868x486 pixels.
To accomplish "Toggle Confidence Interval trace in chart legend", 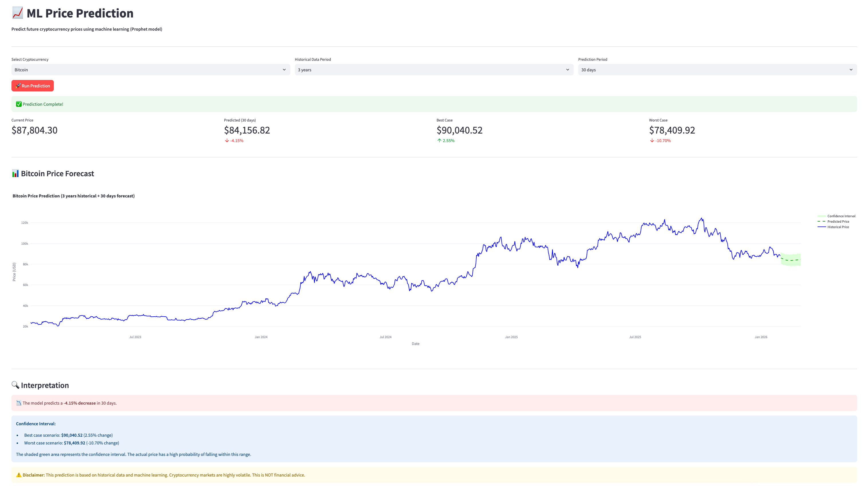I will [841, 216].
